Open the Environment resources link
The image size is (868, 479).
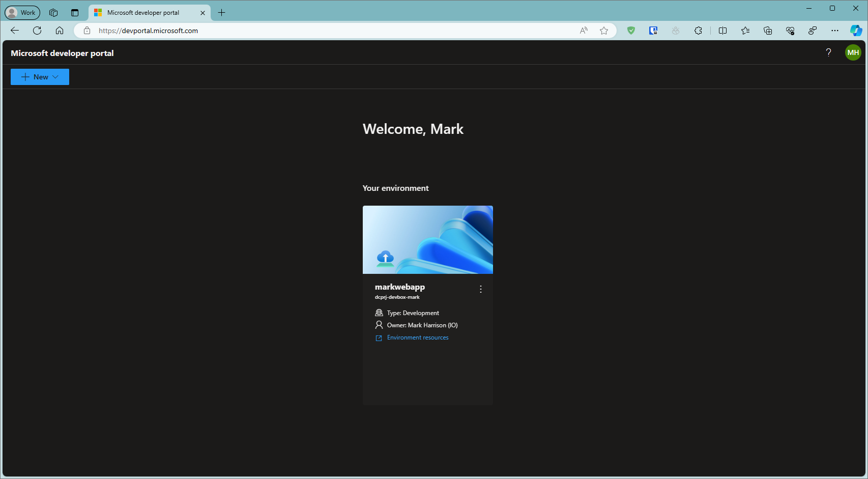click(417, 337)
